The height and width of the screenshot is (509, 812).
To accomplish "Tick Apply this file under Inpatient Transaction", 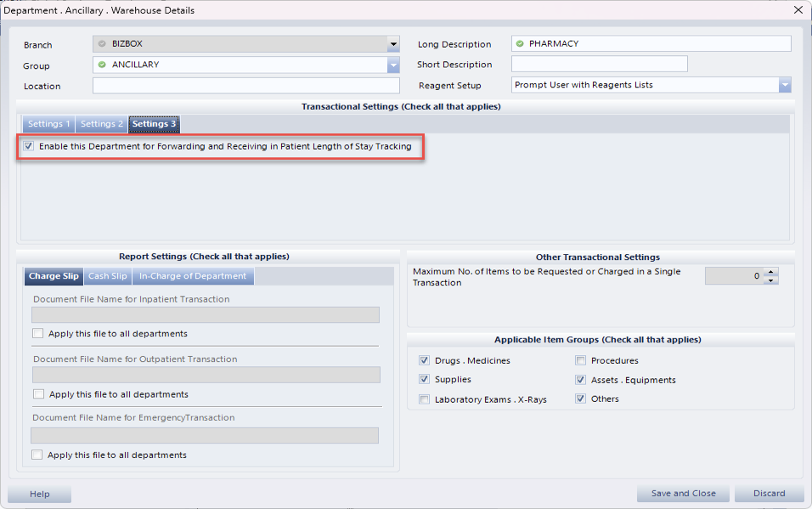I will 37,334.
